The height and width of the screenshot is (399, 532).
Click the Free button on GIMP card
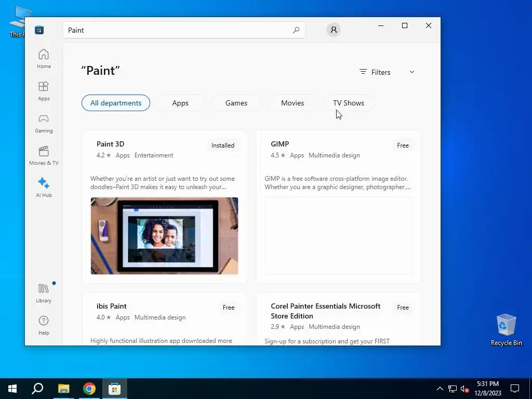pyautogui.click(x=403, y=145)
